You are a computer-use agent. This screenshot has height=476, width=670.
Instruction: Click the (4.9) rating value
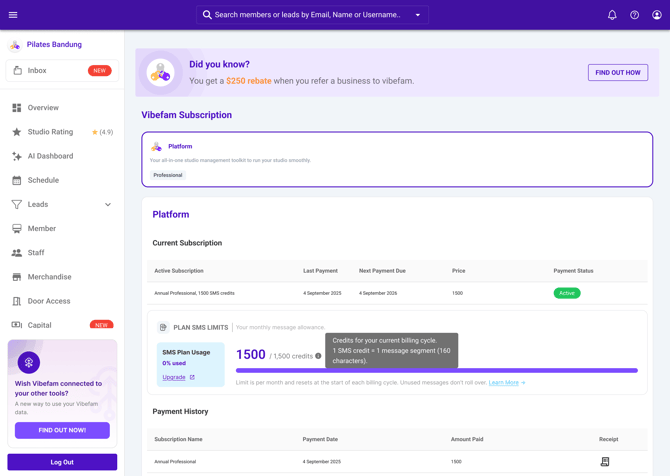106,132
